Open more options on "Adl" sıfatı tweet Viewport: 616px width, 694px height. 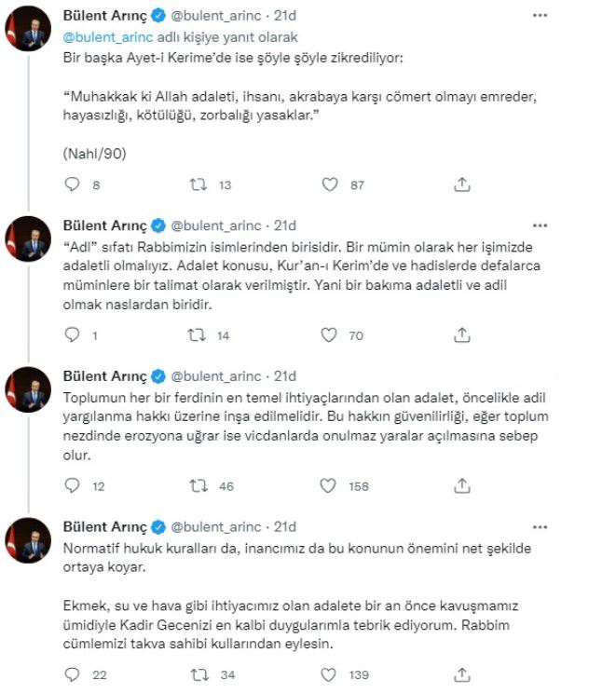click(540, 226)
